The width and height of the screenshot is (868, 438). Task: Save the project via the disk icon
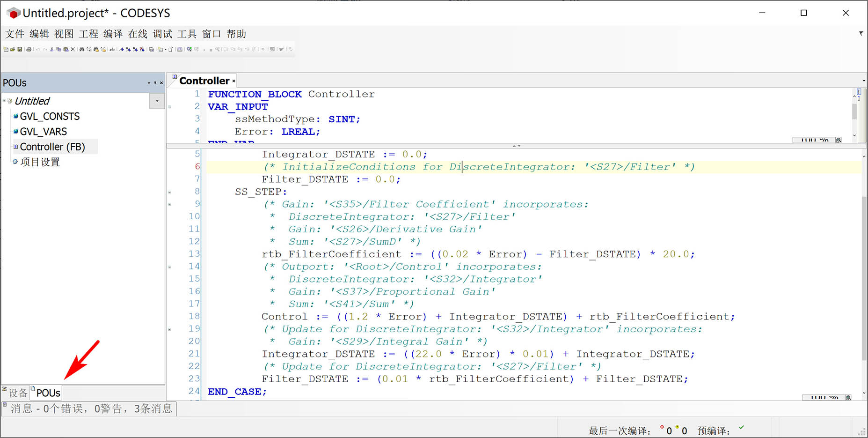[20, 49]
